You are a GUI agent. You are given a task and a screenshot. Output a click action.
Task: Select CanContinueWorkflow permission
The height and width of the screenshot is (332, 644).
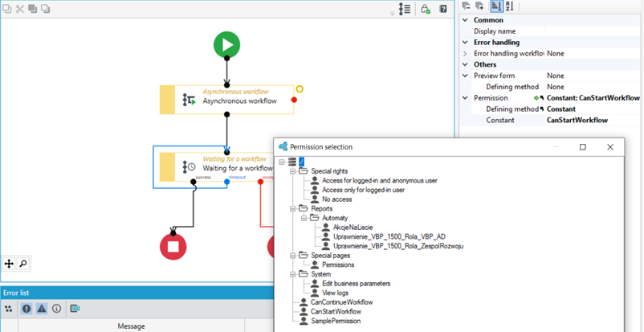point(342,302)
